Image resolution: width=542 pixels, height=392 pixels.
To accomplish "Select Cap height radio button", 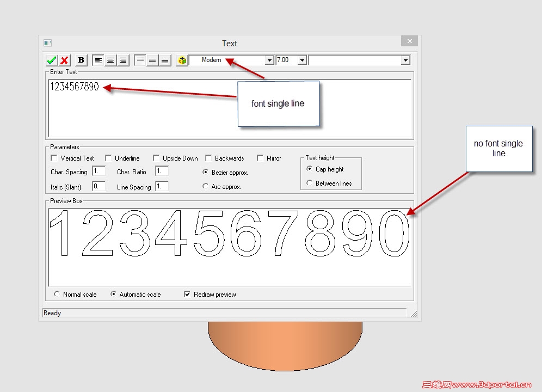I will [310, 168].
